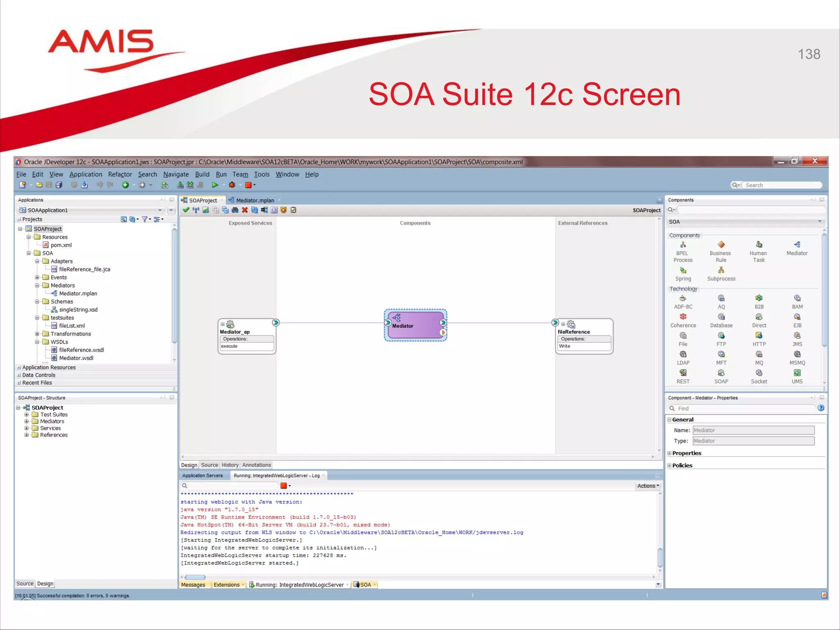840x630 pixels.
Task: Select the UMS adapter icon
Action: coord(797,373)
